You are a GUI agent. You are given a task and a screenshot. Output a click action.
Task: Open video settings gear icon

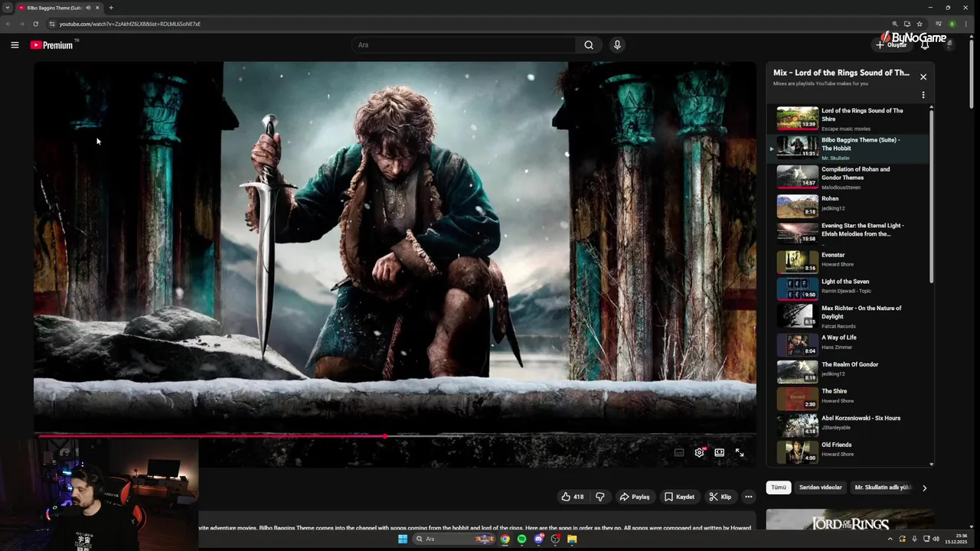coord(699,452)
